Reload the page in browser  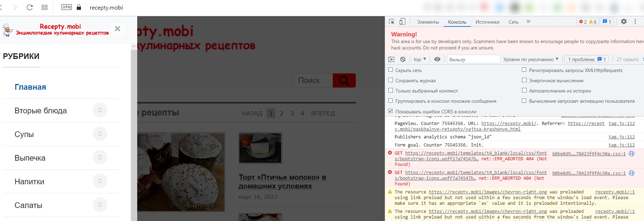point(30,7)
